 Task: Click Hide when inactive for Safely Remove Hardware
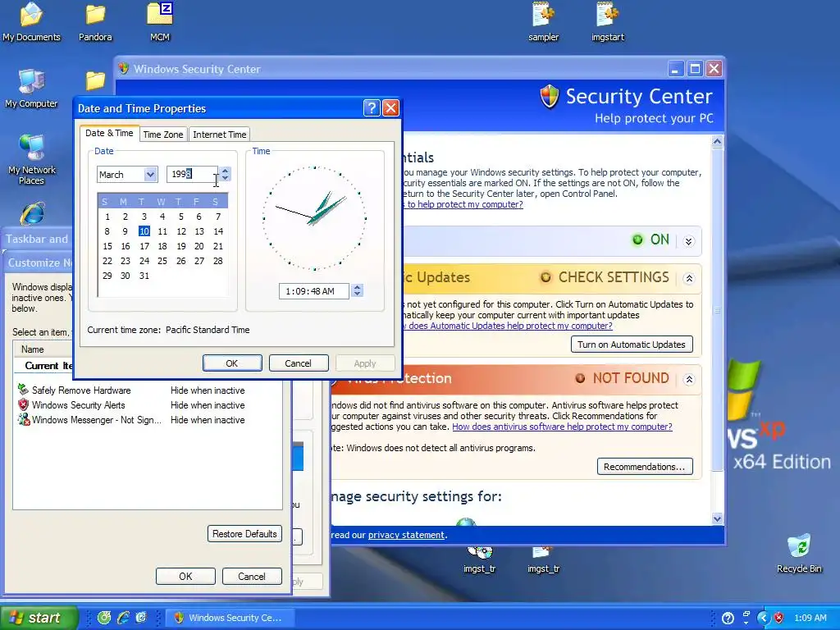[x=208, y=390]
